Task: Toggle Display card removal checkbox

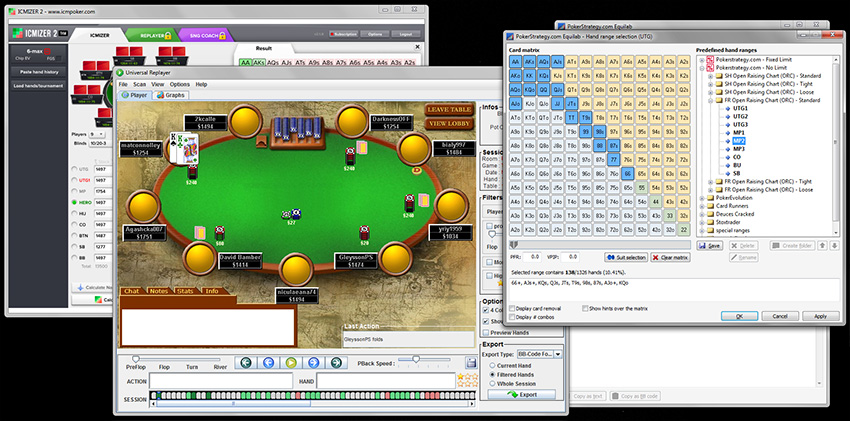Action: coord(512,308)
